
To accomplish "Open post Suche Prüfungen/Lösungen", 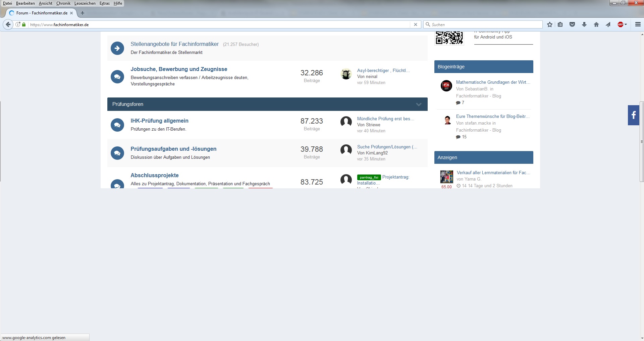I will [387, 147].
